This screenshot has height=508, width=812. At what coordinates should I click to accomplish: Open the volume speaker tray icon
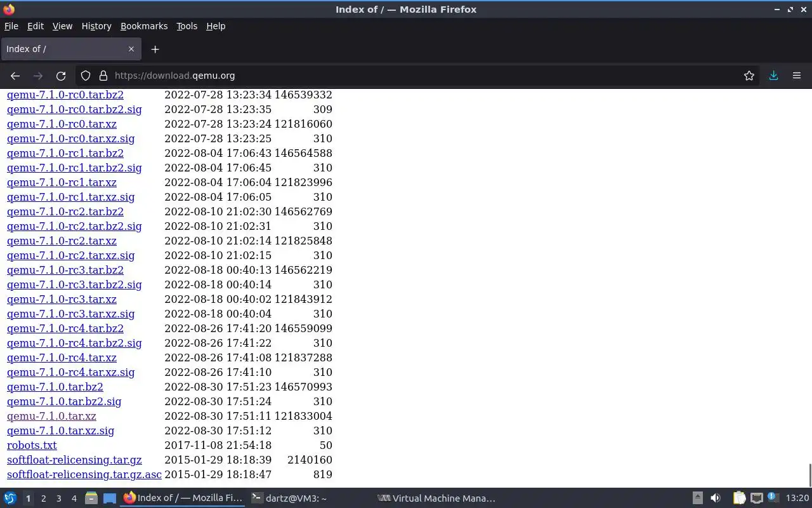[716, 498]
